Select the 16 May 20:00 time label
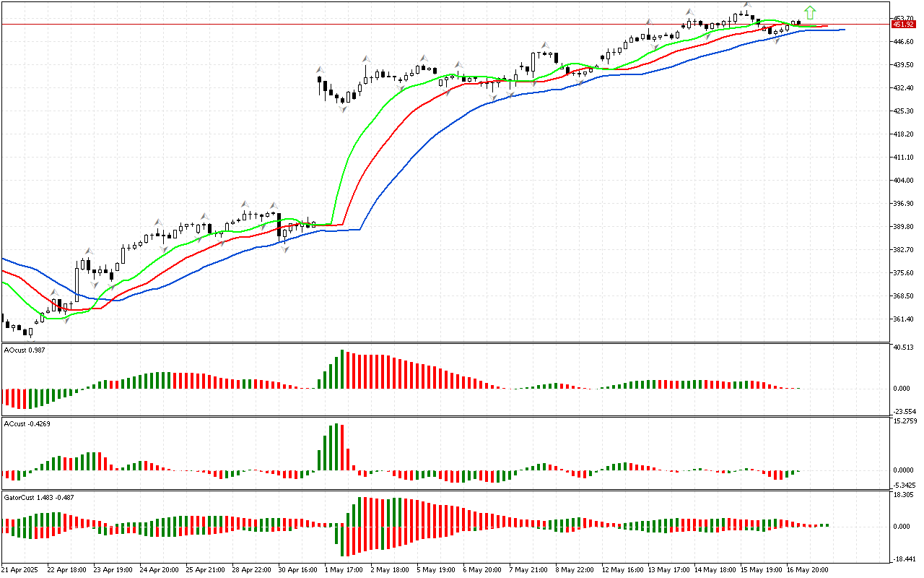Image resolution: width=924 pixels, height=578 pixels. pyautogui.click(x=808, y=570)
